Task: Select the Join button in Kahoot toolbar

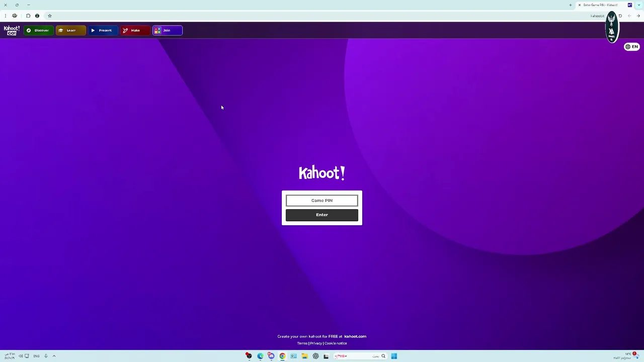Action: (167, 30)
